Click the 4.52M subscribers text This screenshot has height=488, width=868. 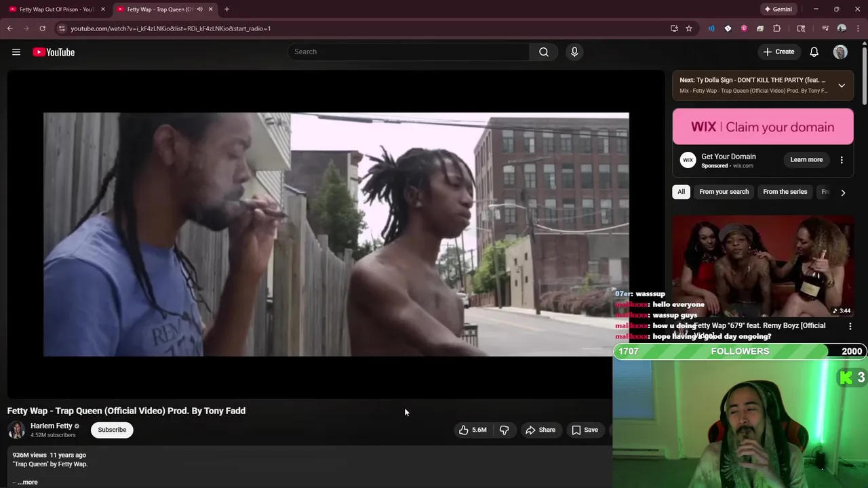tap(53, 435)
